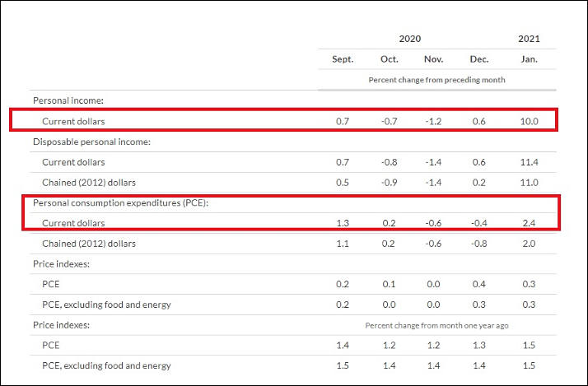
Task: Click Disposable income chained dollars Oct. -0.9
Action: point(389,183)
